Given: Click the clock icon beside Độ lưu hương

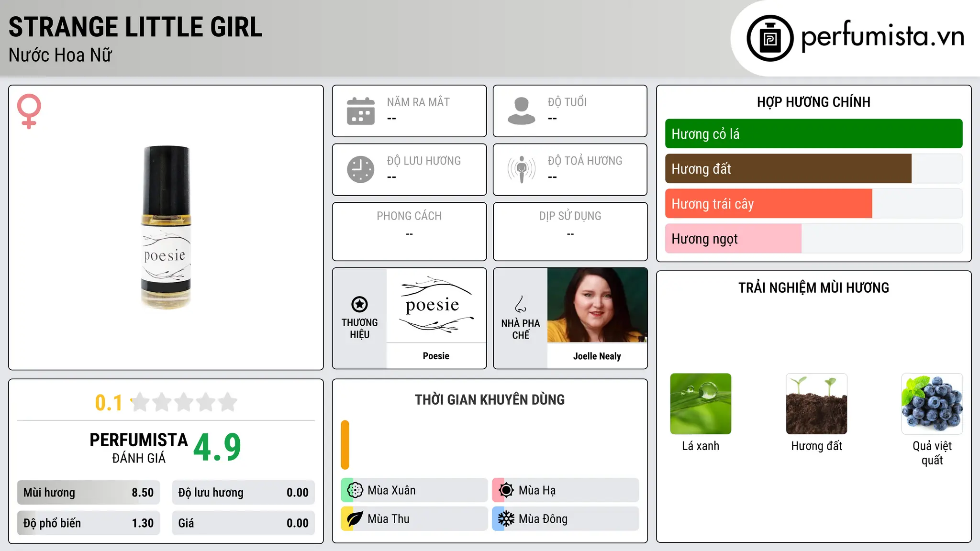Looking at the screenshot, I should [x=361, y=169].
